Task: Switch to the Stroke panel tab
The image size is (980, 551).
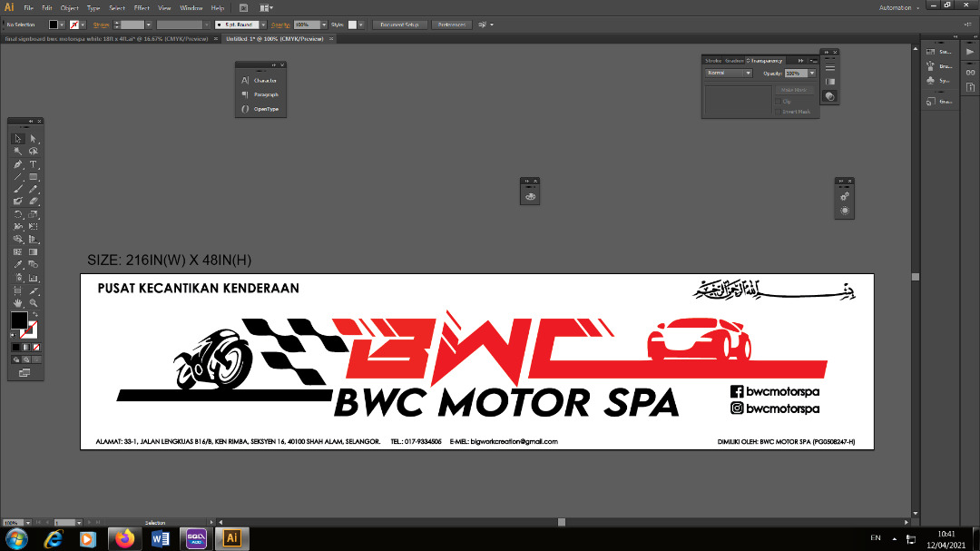Action: [x=713, y=61]
